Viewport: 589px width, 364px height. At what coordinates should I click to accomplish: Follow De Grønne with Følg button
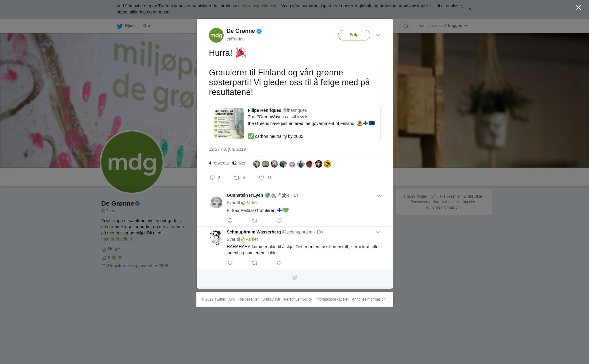pyautogui.click(x=354, y=35)
